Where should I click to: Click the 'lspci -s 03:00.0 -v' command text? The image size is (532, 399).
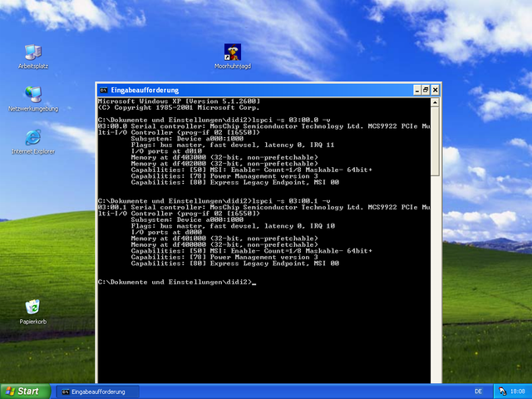292,120
